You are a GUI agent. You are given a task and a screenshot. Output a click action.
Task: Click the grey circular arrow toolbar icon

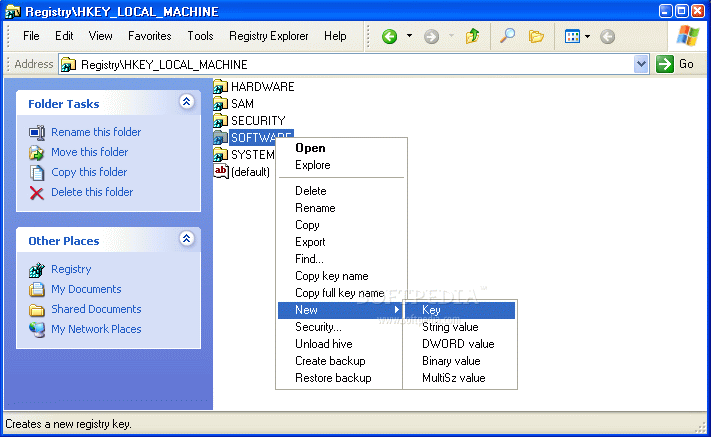607,36
